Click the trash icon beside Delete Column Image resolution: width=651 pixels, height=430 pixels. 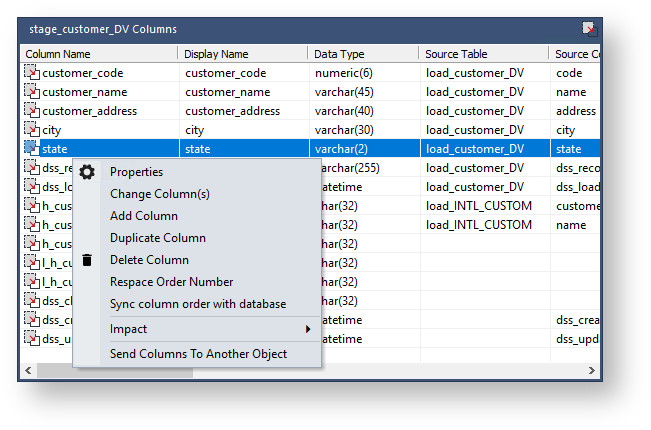pos(87,260)
